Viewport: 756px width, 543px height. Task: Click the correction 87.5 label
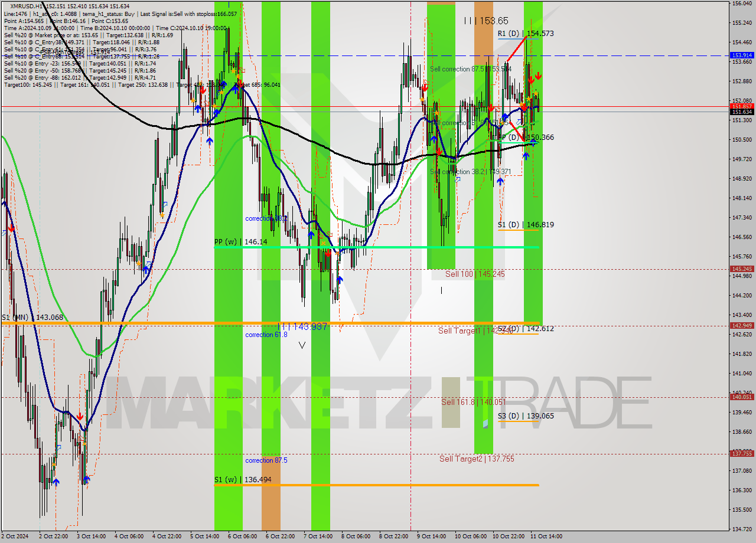click(x=266, y=460)
